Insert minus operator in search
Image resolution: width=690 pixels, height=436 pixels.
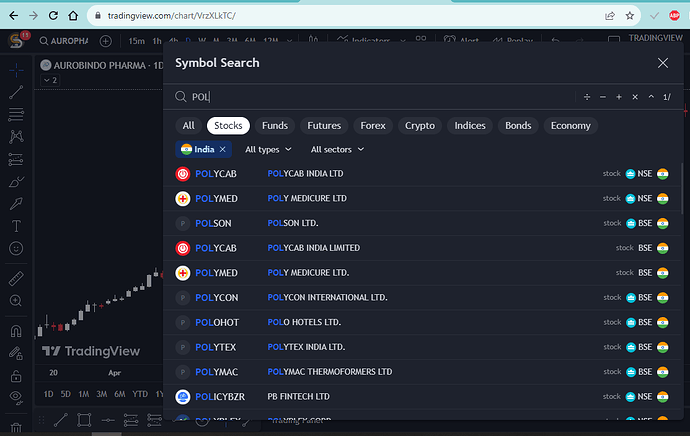tap(603, 97)
